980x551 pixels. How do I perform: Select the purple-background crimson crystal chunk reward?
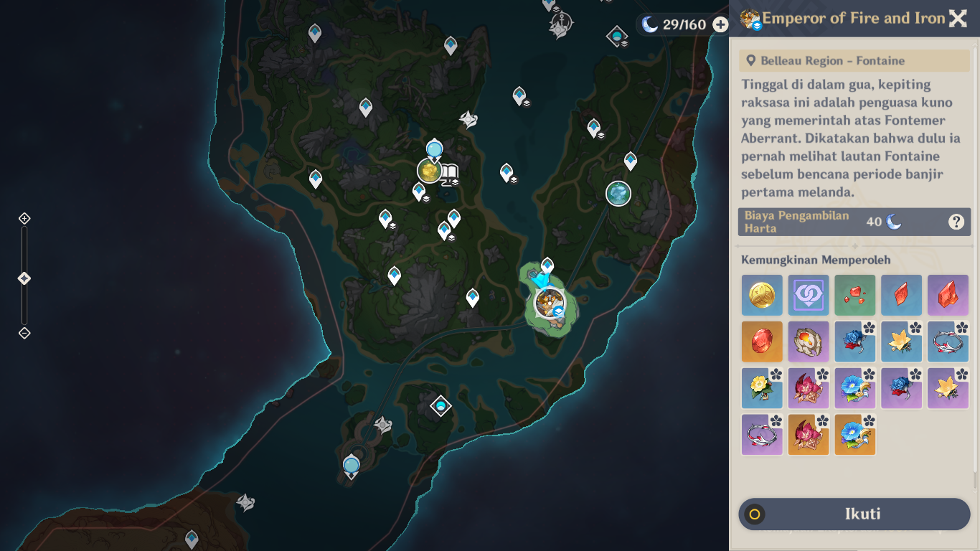click(948, 295)
